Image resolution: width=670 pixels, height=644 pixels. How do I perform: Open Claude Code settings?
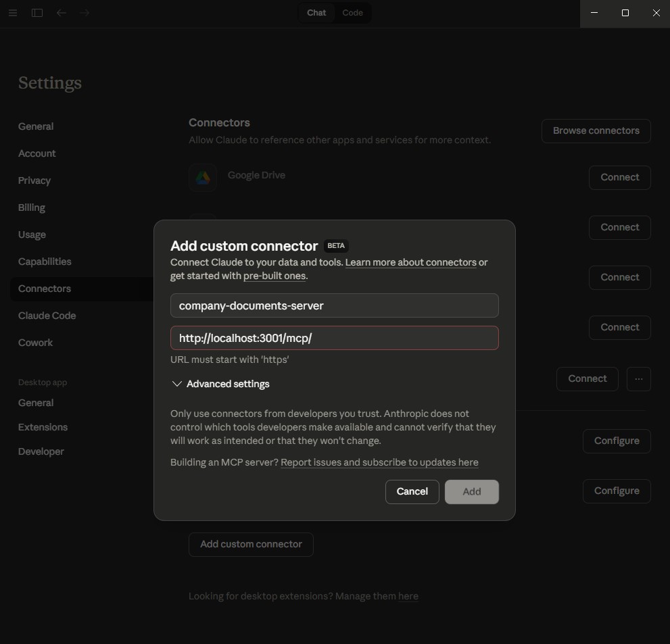coord(47,316)
